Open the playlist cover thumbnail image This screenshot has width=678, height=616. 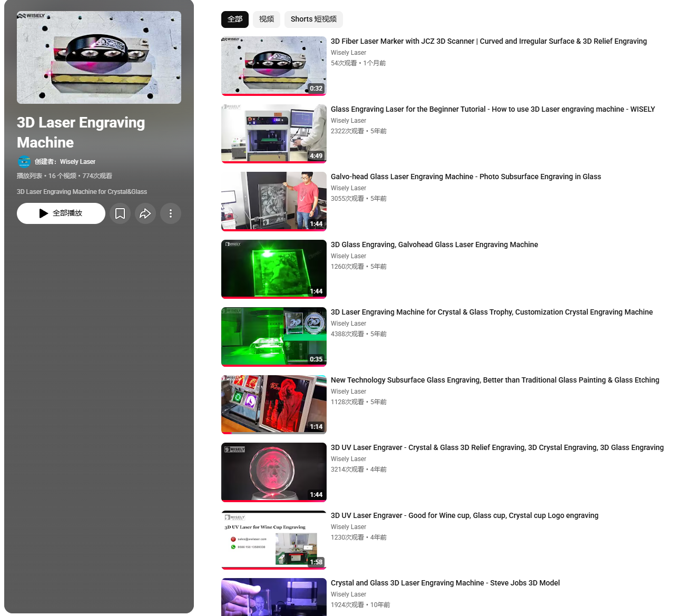[x=99, y=57]
